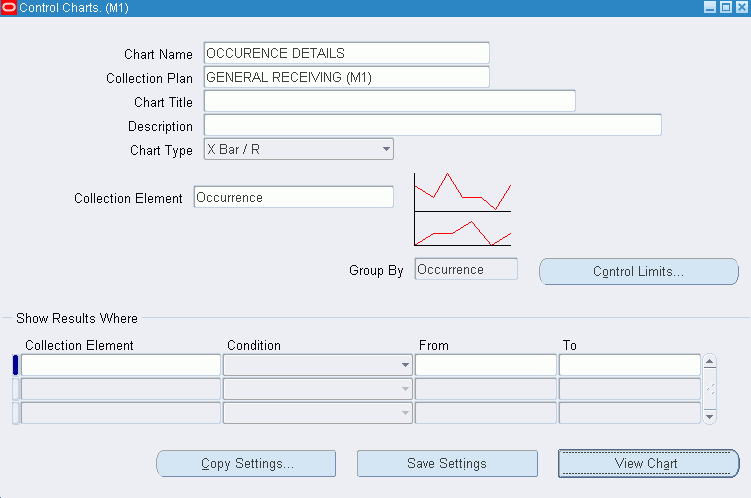Click the 'Condition' column header
The width and height of the screenshot is (751, 498).
(254, 345)
